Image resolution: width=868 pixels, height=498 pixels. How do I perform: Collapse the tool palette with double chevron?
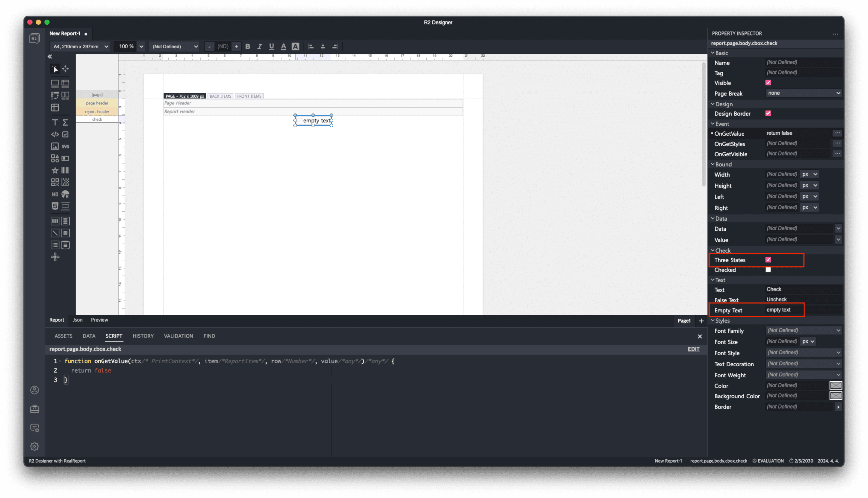coord(50,56)
